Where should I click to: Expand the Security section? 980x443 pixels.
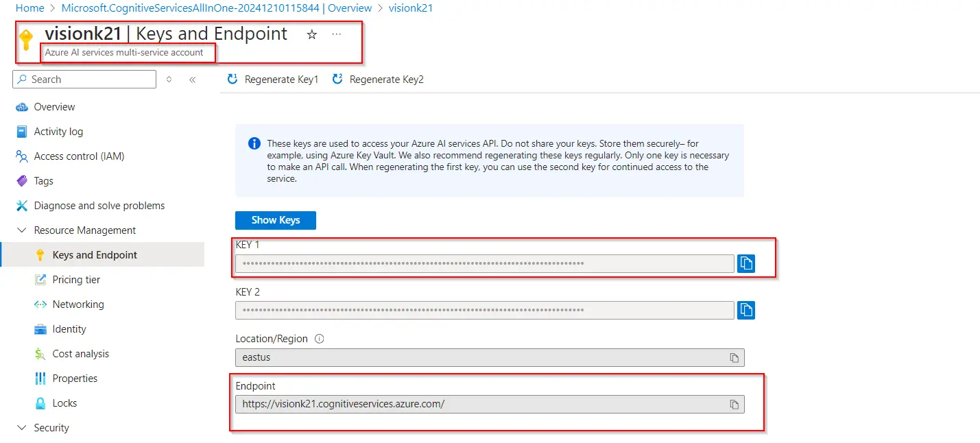(x=21, y=428)
